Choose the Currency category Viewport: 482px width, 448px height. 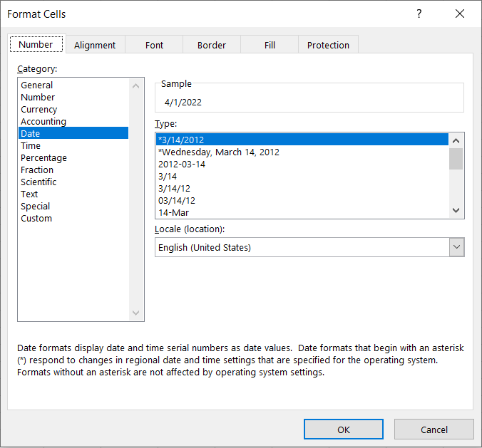pyautogui.click(x=39, y=110)
